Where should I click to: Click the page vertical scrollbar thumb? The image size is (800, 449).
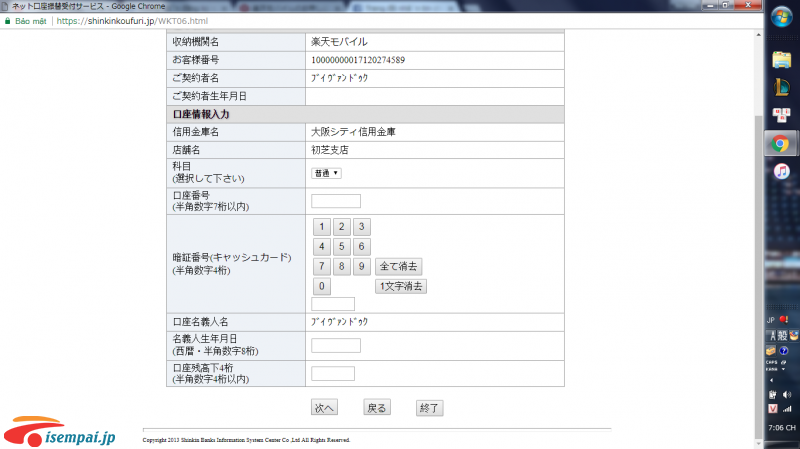tap(758, 276)
